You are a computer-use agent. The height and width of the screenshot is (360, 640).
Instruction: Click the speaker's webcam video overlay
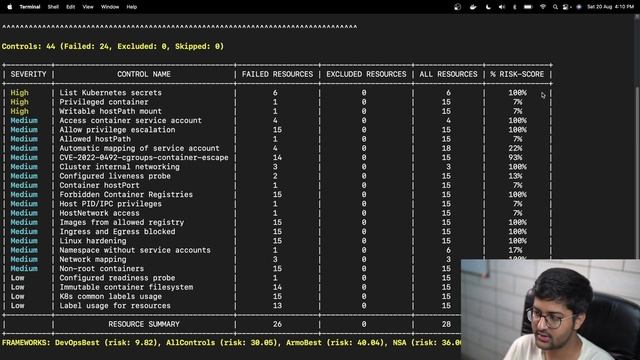click(x=550, y=309)
